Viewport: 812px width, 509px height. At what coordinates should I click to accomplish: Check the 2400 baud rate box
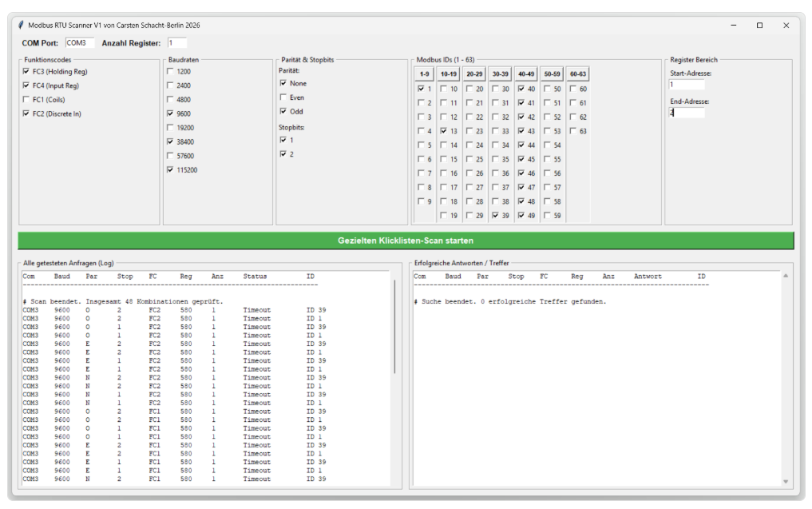click(170, 85)
